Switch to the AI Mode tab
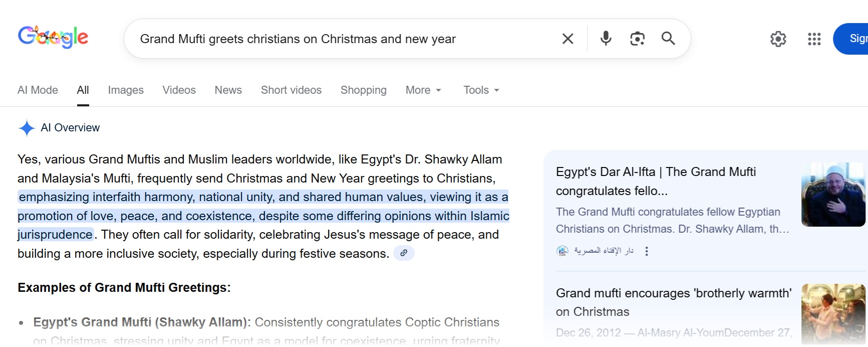Screen dimensions: 868x347 click(38, 90)
